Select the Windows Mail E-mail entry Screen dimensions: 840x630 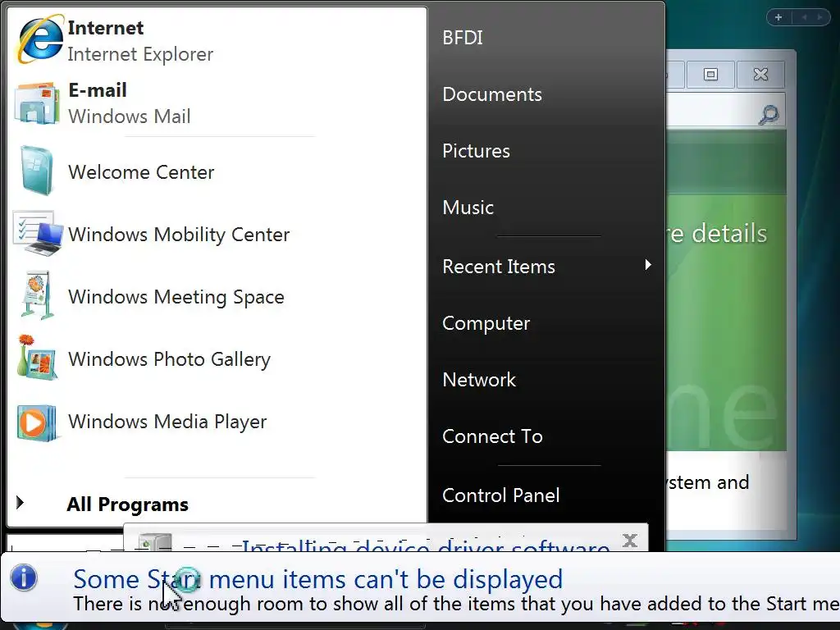[x=129, y=103]
